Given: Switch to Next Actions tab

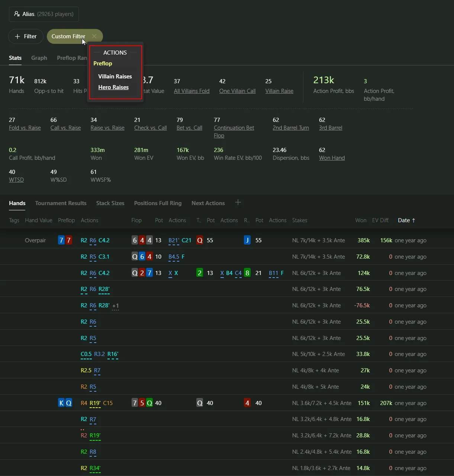Looking at the screenshot, I should pos(208,203).
